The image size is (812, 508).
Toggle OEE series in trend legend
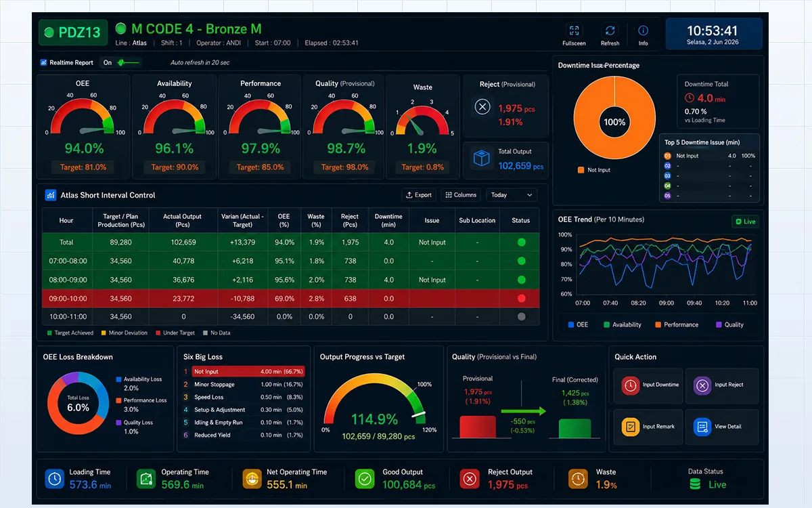click(579, 324)
